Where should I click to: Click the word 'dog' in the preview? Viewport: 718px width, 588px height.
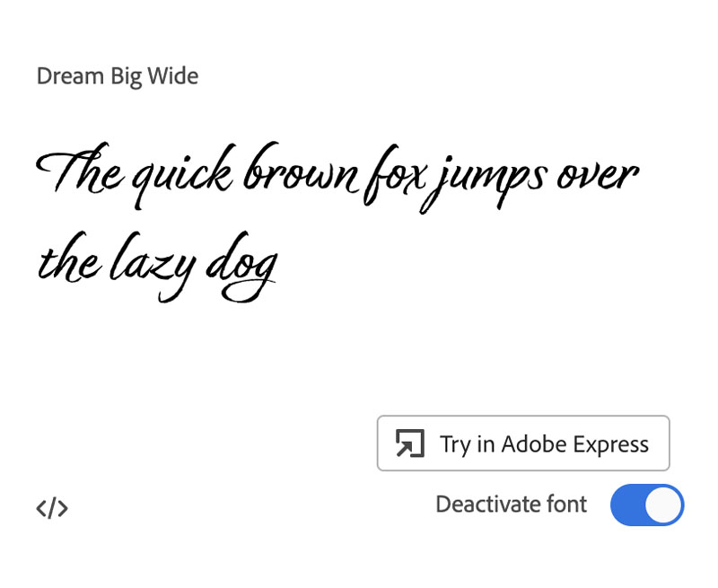point(242,269)
